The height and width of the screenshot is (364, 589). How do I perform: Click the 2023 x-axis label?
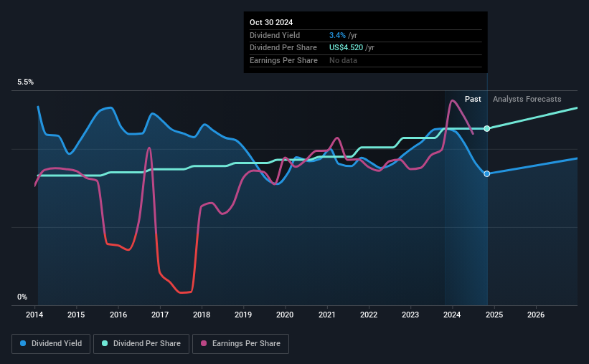click(410, 315)
